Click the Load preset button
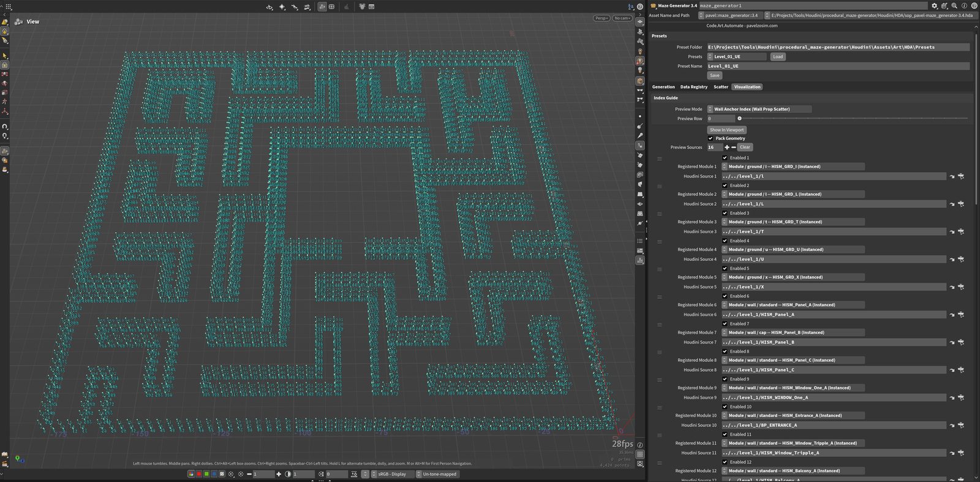 pyautogui.click(x=778, y=56)
